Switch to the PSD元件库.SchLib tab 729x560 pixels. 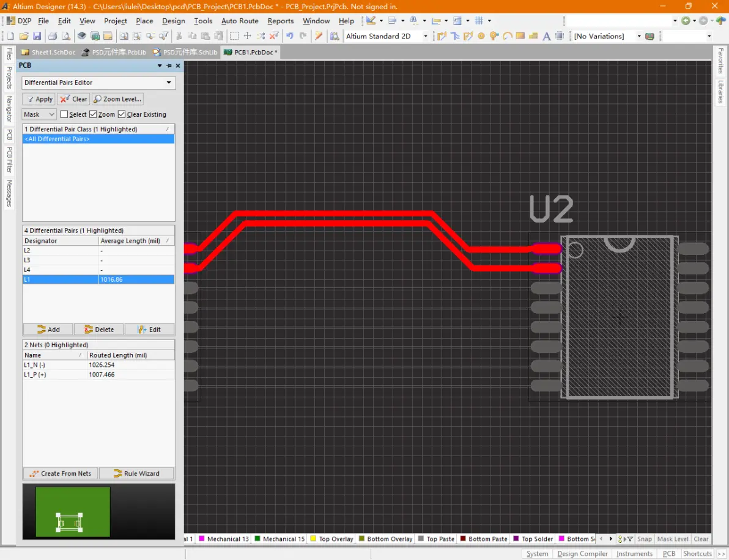[x=185, y=53]
